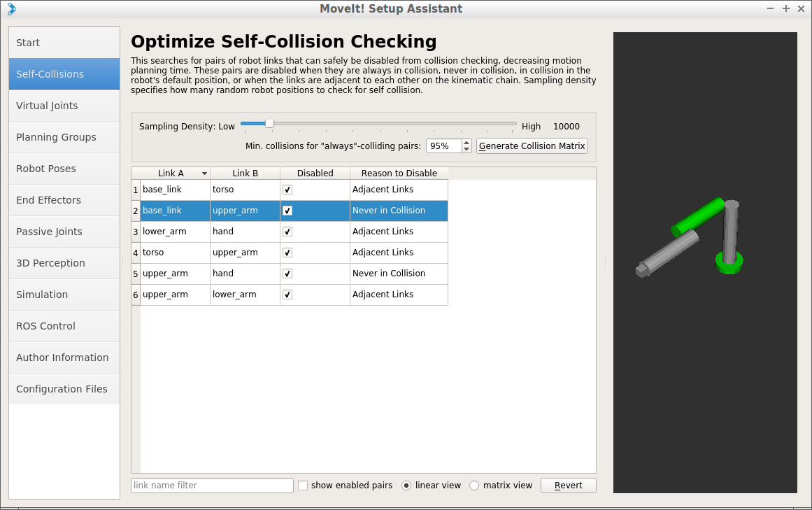Select linear view radio button

coord(406,485)
